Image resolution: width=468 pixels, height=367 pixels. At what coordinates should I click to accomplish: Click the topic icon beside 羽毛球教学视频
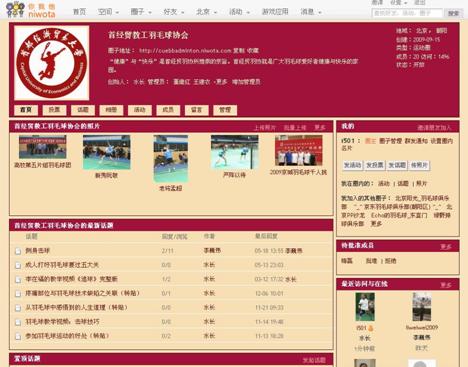[x=18, y=322]
